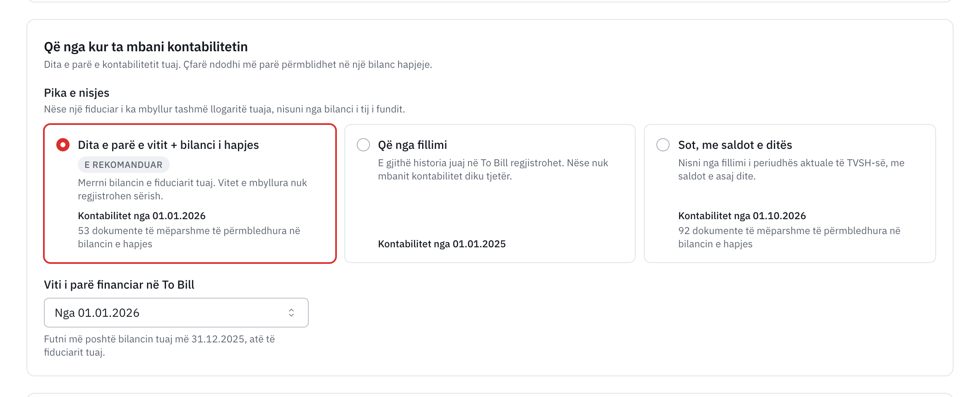Select the "Sot, me saldot e ditës" radio option
980x397 pixels.
(663, 145)
